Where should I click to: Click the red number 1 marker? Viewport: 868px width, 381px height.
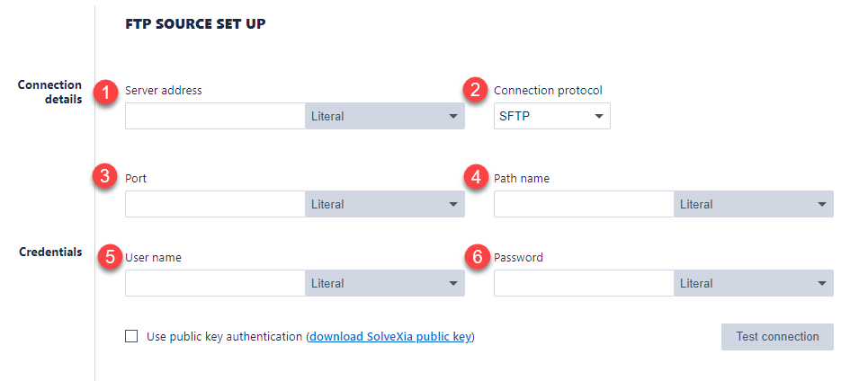pyautogui.click(x=107, y=92)
